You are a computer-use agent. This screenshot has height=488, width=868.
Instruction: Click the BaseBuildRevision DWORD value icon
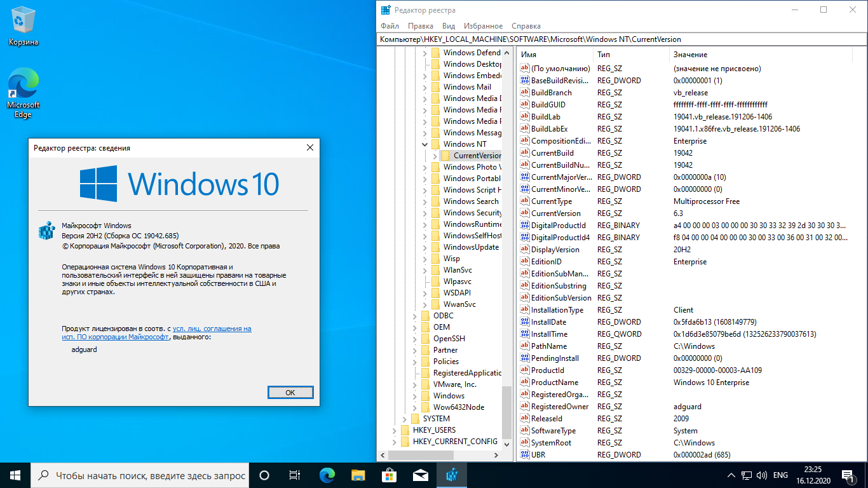tap(525, 81)
